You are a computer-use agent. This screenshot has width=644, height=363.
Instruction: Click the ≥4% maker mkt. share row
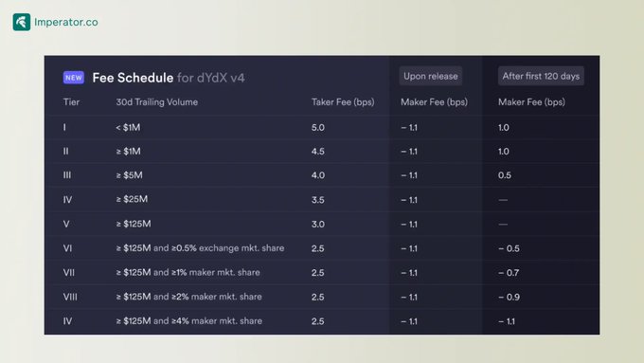(x=322, y=321)
